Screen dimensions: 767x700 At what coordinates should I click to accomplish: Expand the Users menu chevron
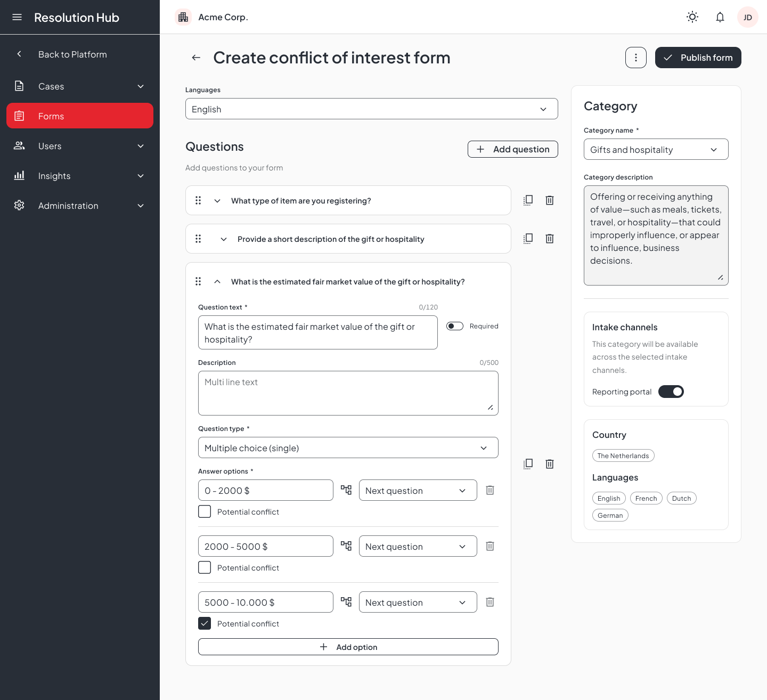click(x=141, y=146)
